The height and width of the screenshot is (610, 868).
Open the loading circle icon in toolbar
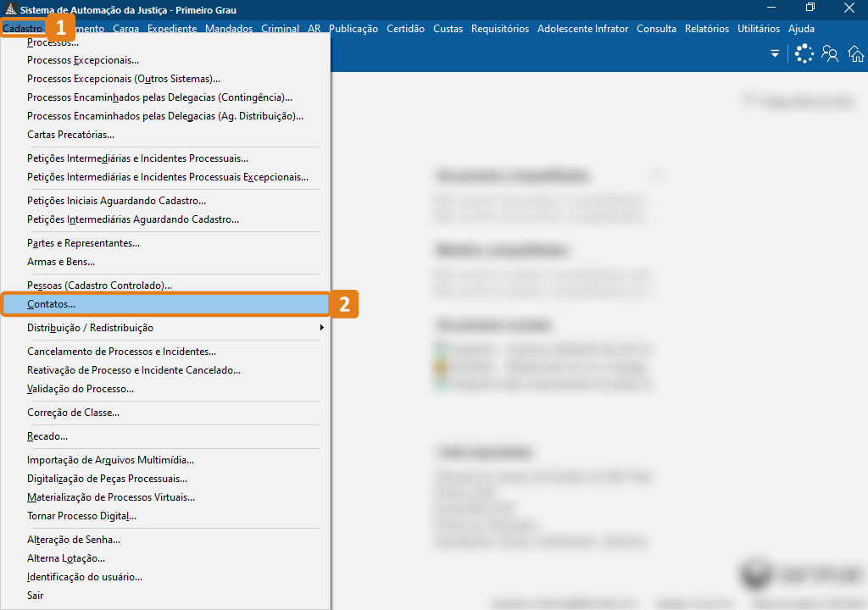(x=804, y=53)
